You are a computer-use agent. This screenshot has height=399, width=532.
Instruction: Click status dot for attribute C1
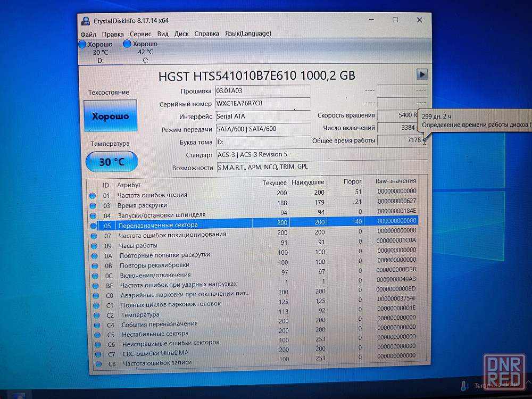(96, 306)
